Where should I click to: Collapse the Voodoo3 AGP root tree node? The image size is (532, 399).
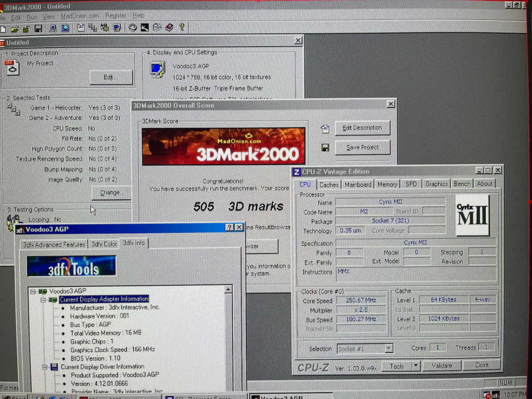[33, 291]
